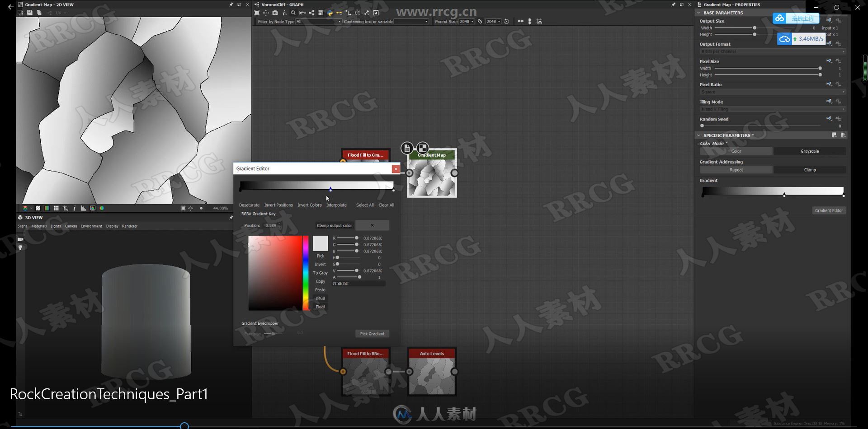Open the Filter by Node Type dropdown
The height and width of the screenshot is (429, 868).
(319, 22)
